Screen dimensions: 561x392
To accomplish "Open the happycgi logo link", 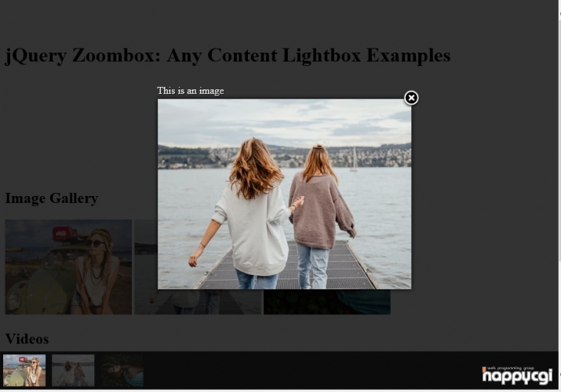I will pos(517,376).
